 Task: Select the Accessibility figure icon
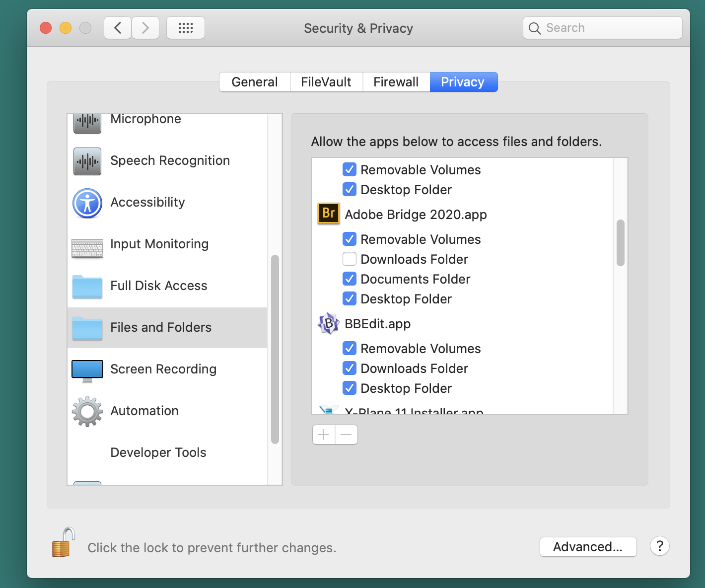pos(87,203)
